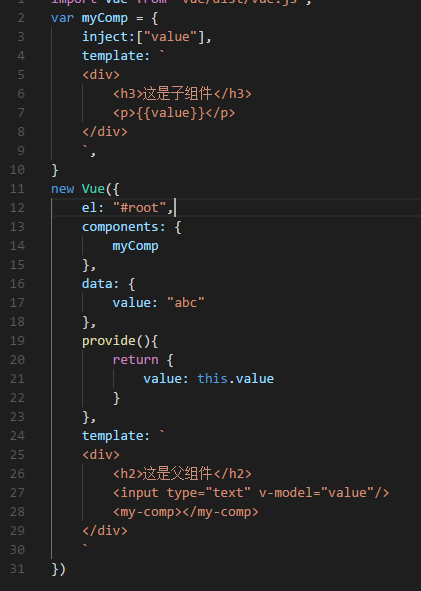Click 'this.value' on line 21

236,379
